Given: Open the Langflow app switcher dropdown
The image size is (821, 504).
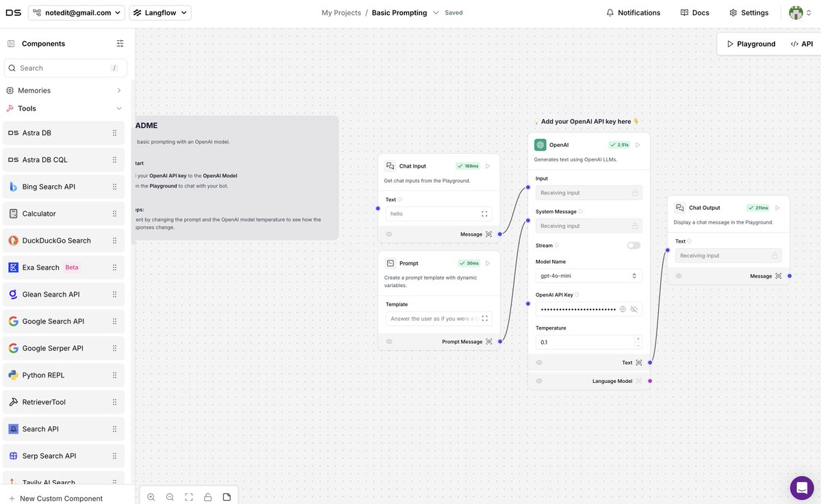Looking at the screenshot, I should [x=160, y=12].
